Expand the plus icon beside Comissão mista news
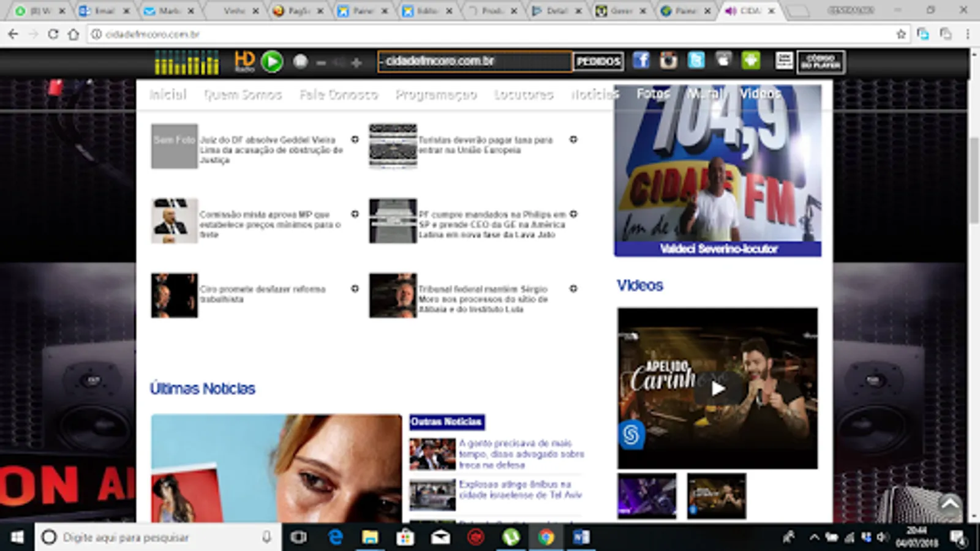The width and height of the screenshot is (980, 551). coord(355,214)
